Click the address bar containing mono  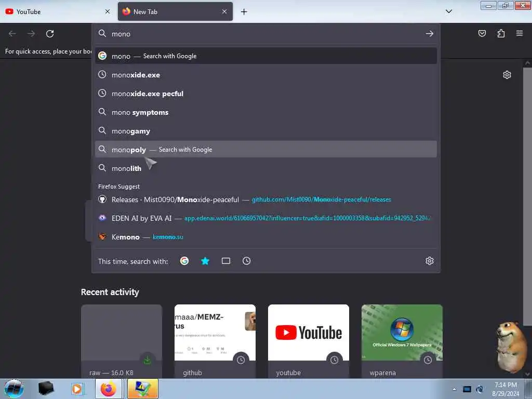tap(264, 34)
